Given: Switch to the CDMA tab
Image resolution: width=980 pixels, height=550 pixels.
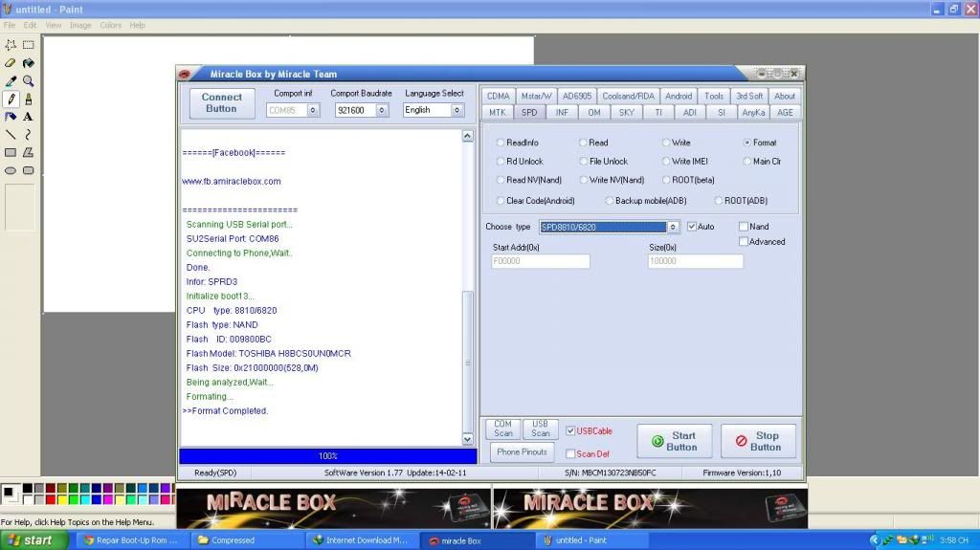Looking at the screenshot, I should point(498,96).
